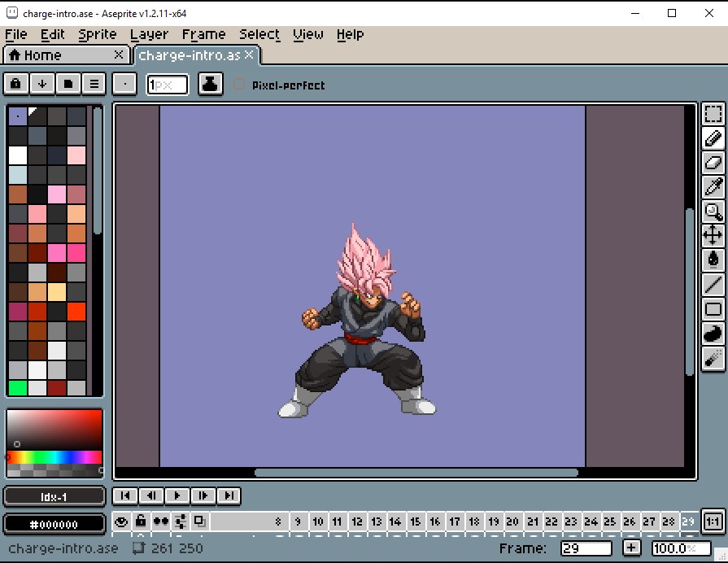
Task: Open the Frame menu
Action: 203,34
